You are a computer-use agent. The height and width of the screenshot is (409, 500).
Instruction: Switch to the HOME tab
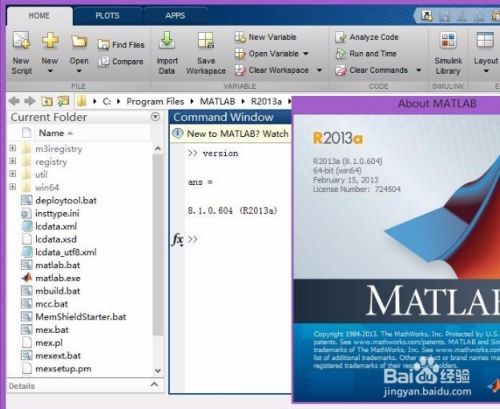click(x=39, y=15)
